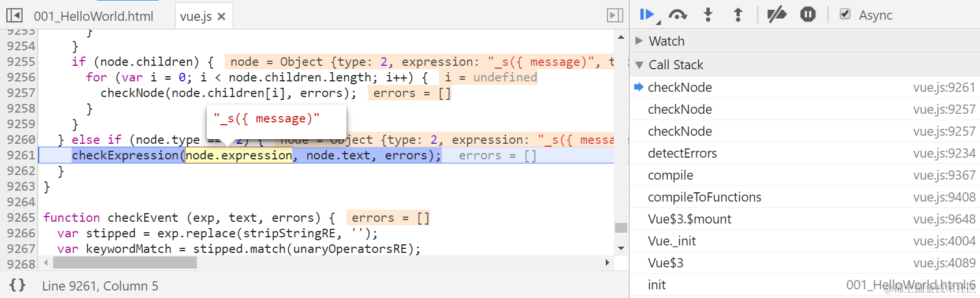The height and width of the screenshot is (298, 980).
Task: Open vue.js:9367 source link
Action: click(944, 175)
